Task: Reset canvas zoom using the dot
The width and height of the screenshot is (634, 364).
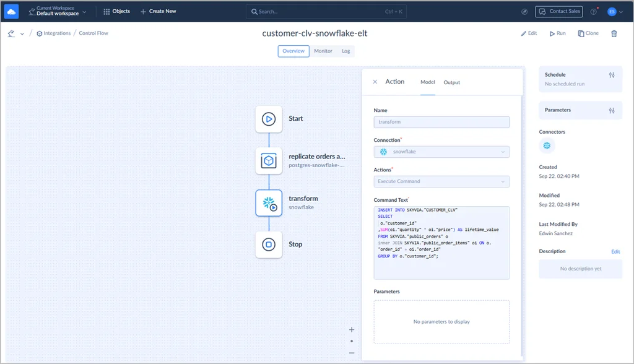Action: [x=352, y=341]
